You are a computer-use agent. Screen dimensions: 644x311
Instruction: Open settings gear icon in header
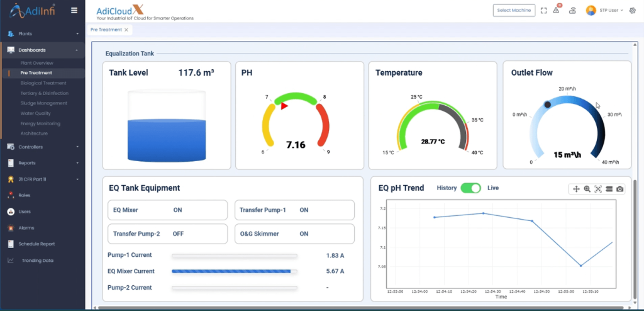point(632,10)
